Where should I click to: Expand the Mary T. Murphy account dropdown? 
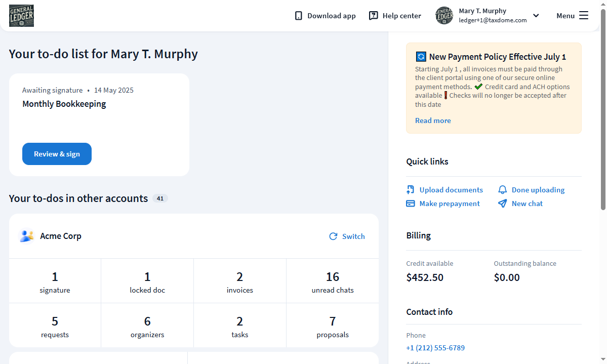536,16
